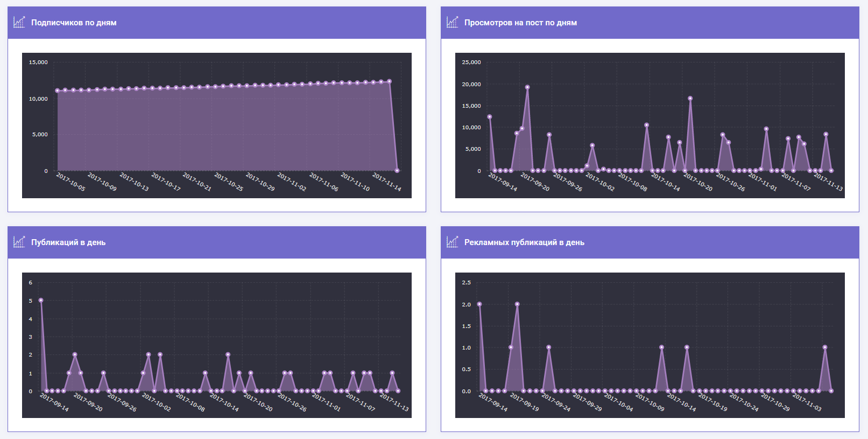Click the 3 axis label in publications chart
Image resolution: width=868 pixels, height=439 pixels.
pyautogui.click(x=31, y=337)
